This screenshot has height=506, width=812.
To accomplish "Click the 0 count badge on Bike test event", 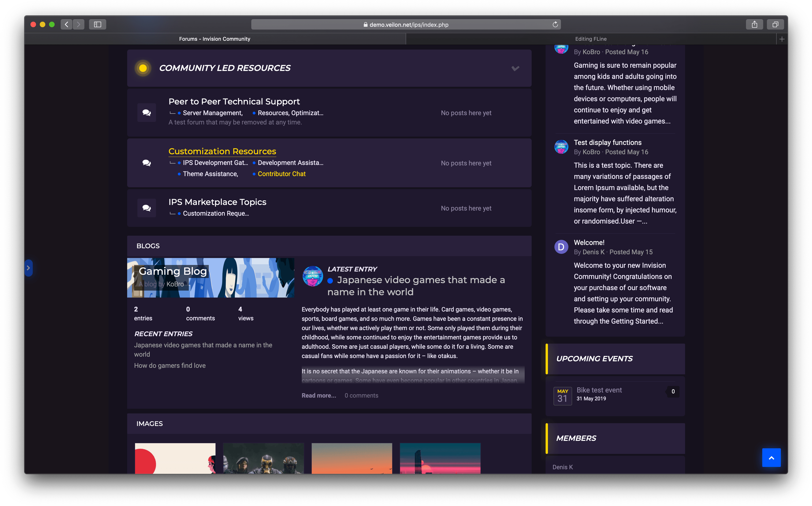I will (x=673, y=391).
